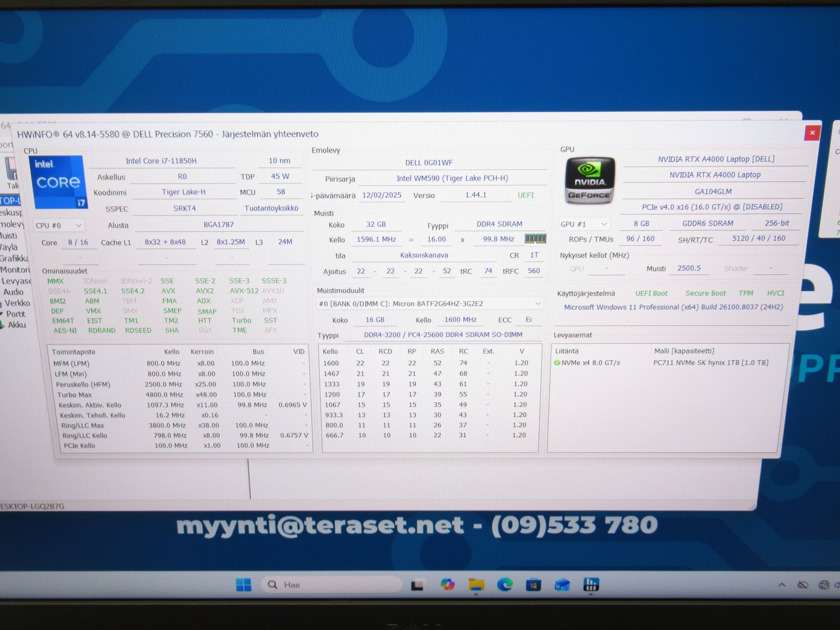This screenshot has width=840, height=630.
Task: Open File Explorer from the taskbar
Action: (x=476, y=584)
